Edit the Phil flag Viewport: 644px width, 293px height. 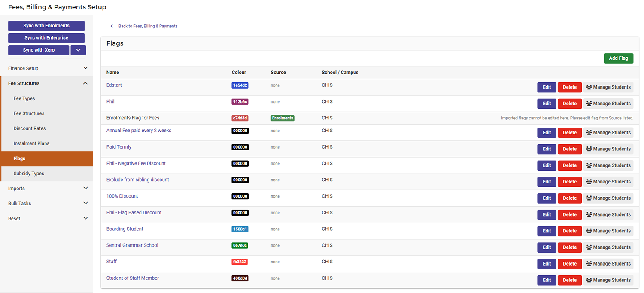pos(546,104)
